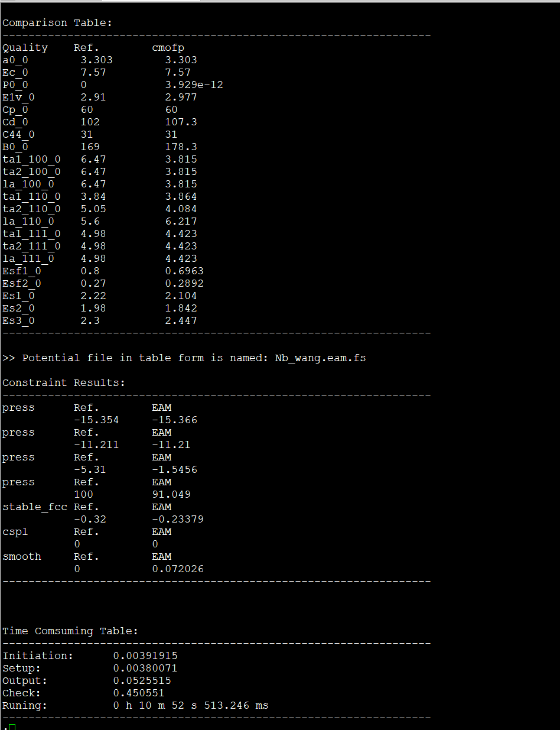Viewport: 560px width, 730px height.
Task: Click the press value "91.049"
Action: pyautogui.click(x=171, y=495)
